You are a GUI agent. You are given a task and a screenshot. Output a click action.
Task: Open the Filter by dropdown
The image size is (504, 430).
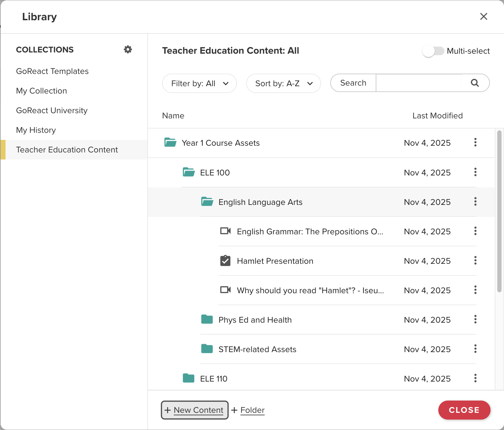click(199, 83)
